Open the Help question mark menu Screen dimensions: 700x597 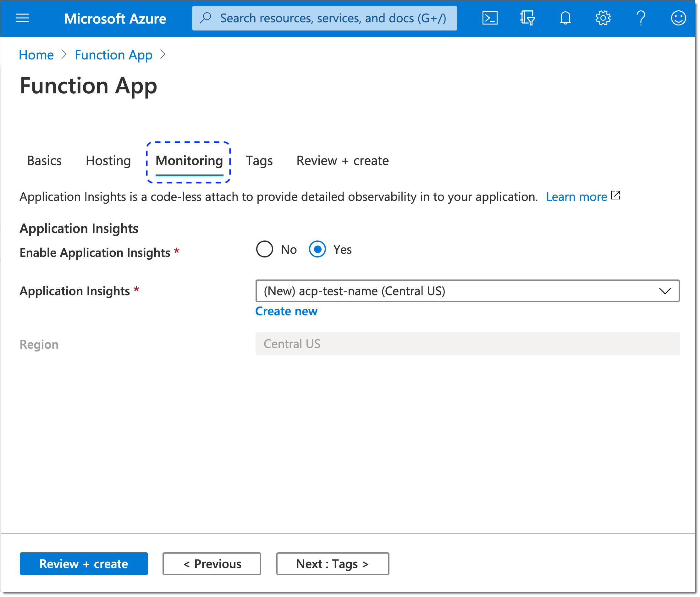pos(641,18)
